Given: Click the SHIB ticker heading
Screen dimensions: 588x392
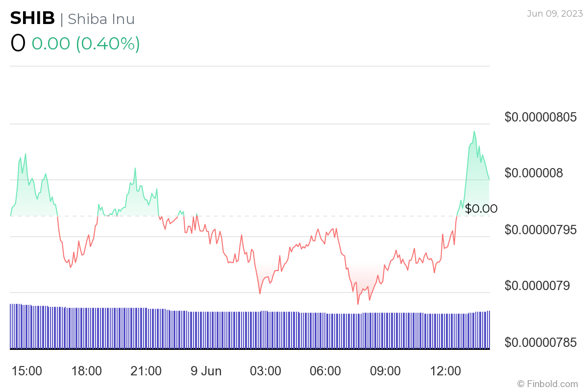Looking at the screenshot, I should click(x=33, y=18).
